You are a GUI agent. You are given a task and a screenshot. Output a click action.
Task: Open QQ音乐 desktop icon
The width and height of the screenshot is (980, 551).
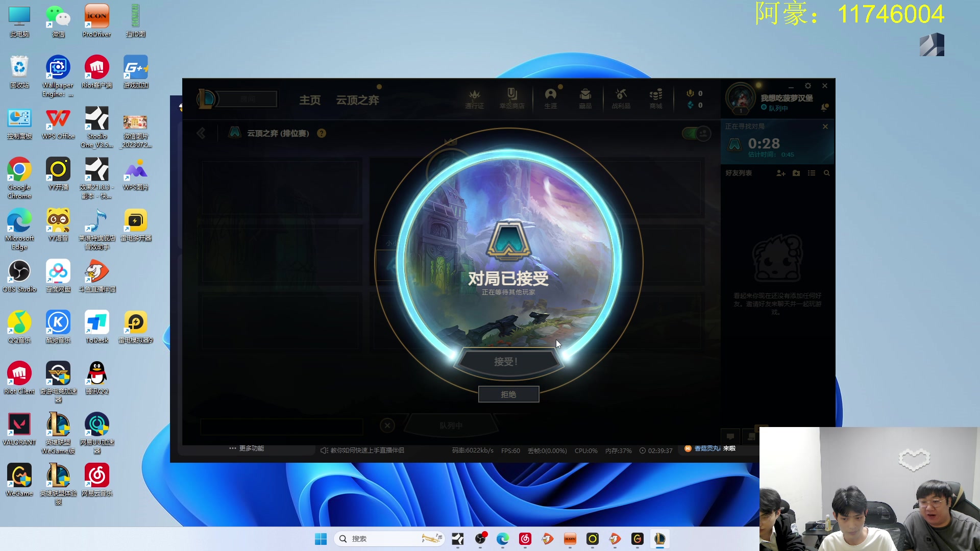click(x=19, y=327)
